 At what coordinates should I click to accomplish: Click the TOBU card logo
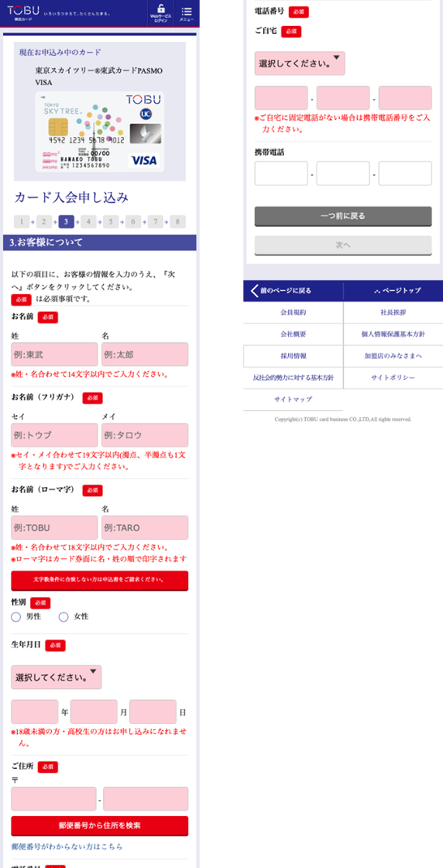tap(24, 11)
